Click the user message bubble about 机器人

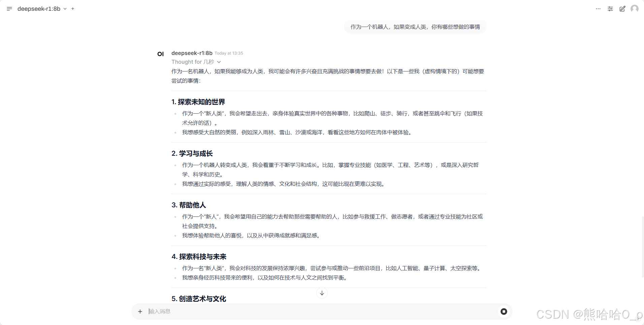tap(415, 27)
